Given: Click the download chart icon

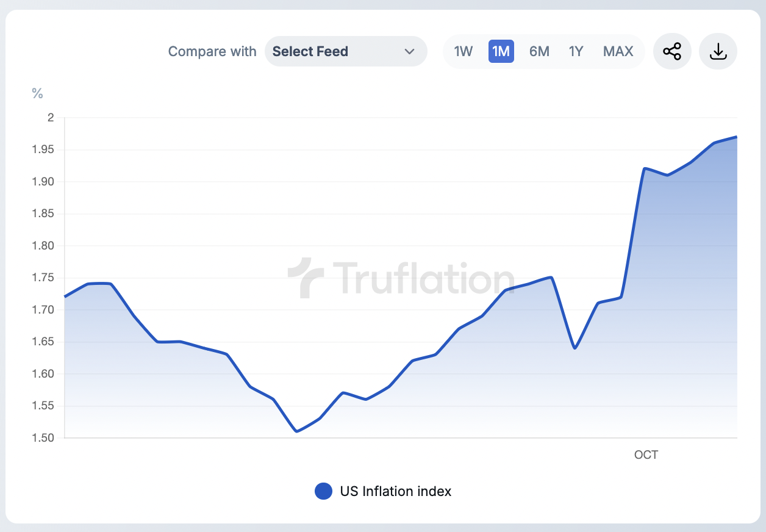Looking at the screenshot, I should pos(718,52).
